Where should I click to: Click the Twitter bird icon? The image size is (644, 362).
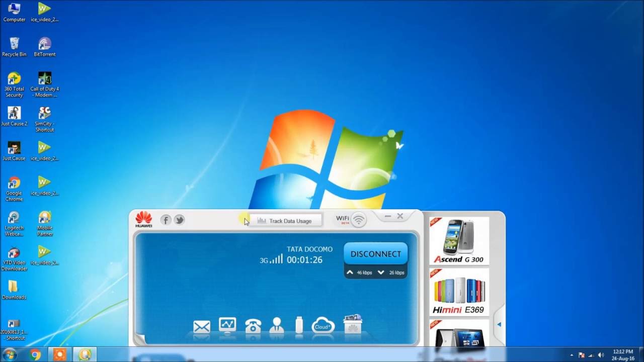(x=179, y=220)
